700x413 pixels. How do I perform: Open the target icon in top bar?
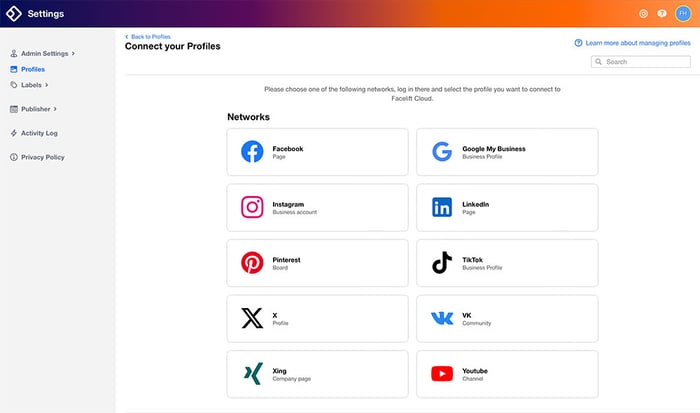pos(643,14)
